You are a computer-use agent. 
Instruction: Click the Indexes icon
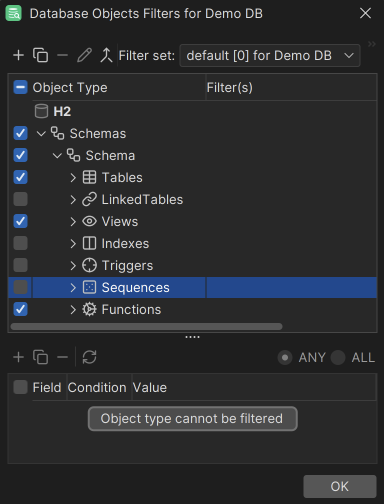point(89,243)
